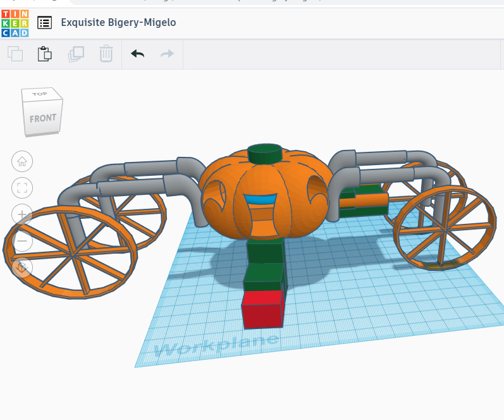Fit all in view button

[x=22, y=188]
